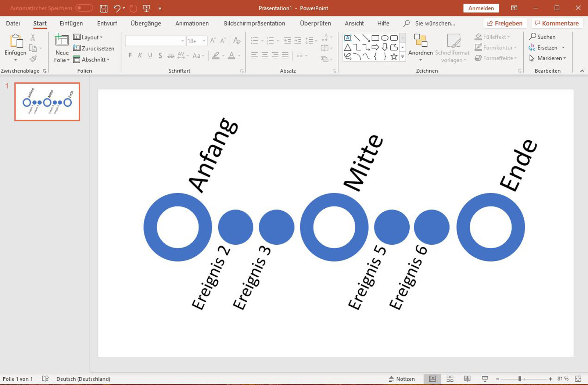This screenshot has height=385, width=588.
Task: Open the Abschnitt dropdown
Action: pos(91,60)
